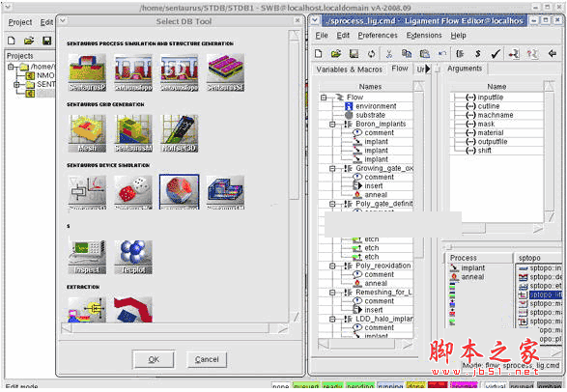
Task: Click the Select DB Tool horizontal scrollbar
Action: click(176, 328)
